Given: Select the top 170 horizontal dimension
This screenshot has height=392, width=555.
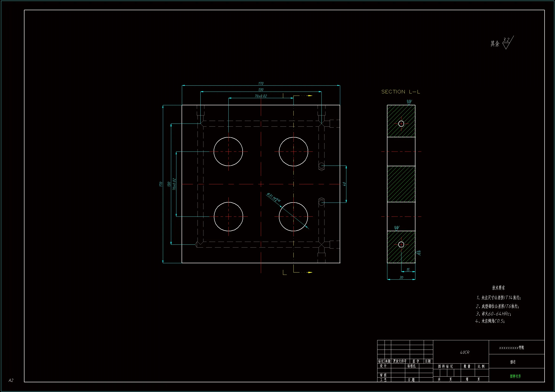Looking at the screenshot, I should (261, 83).
